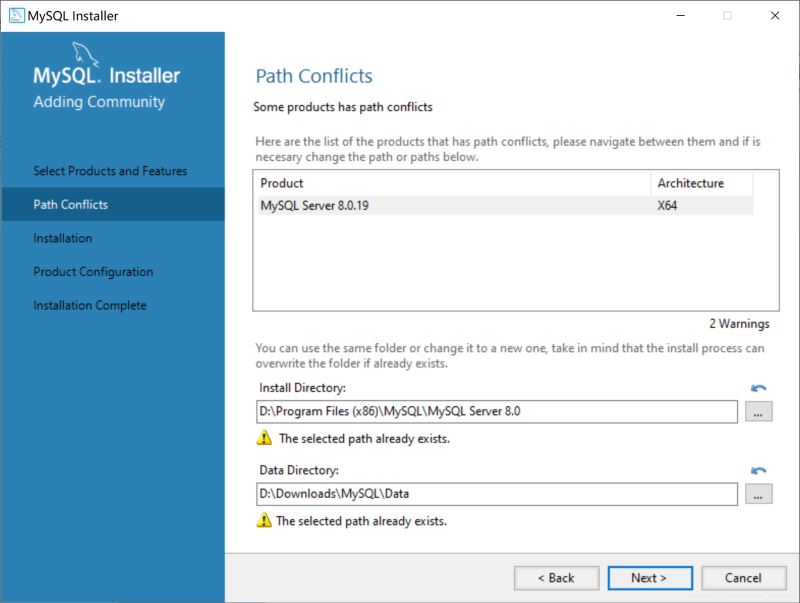Click the Install Directory revert arrow icon

(x=757, y=389)
